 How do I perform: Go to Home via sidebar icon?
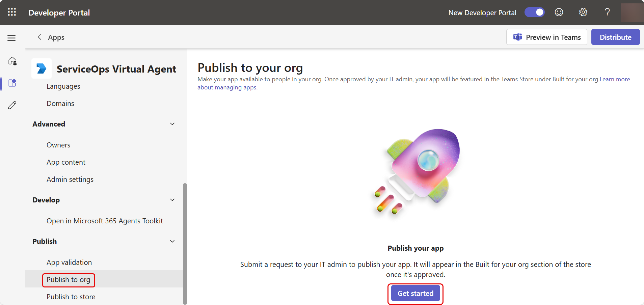[12, 61]
